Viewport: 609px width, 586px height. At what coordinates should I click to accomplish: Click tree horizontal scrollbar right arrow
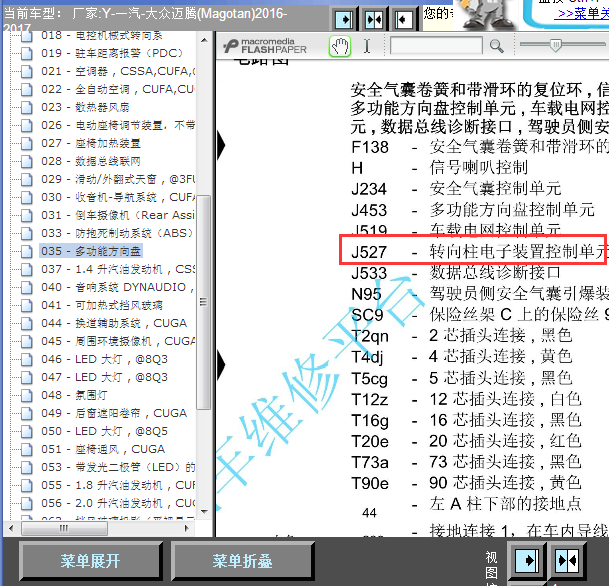[186, 528]
